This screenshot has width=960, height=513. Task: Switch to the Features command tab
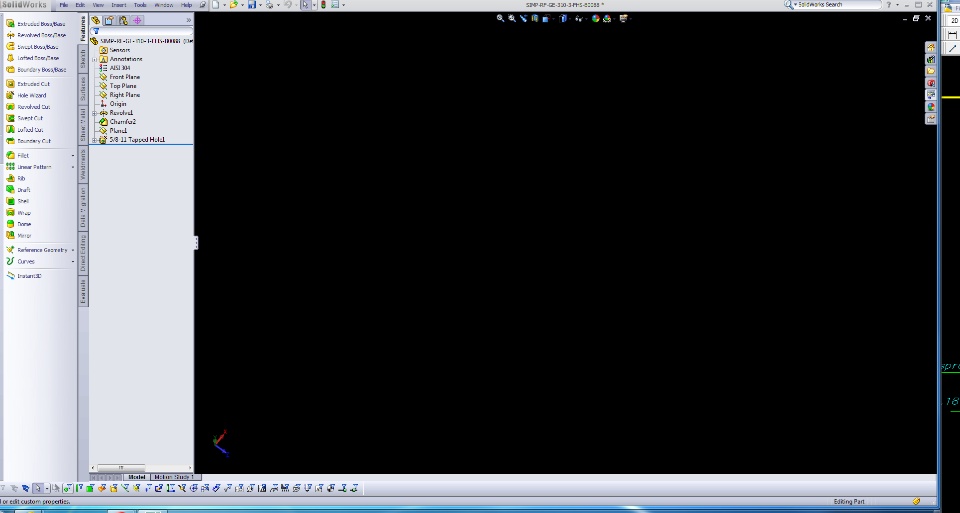[x=83, y=28]
